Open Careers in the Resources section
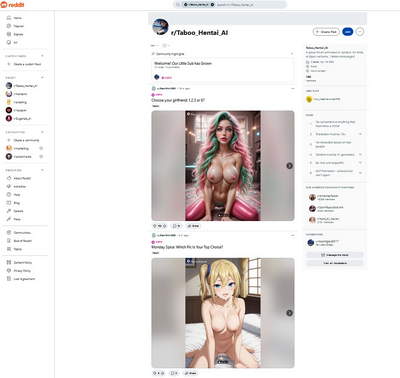Image resolution: width=400 pixels, height=378 pixels. [x=15, y=211]
